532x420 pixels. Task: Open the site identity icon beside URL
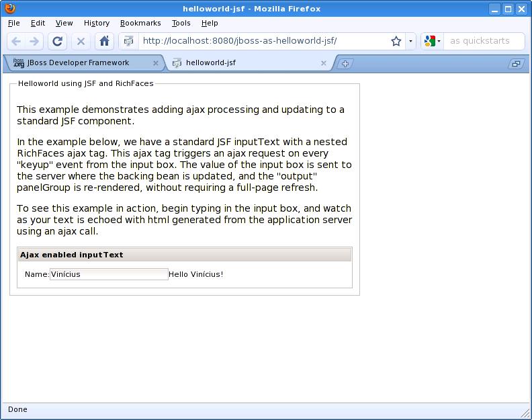(128, 42)
